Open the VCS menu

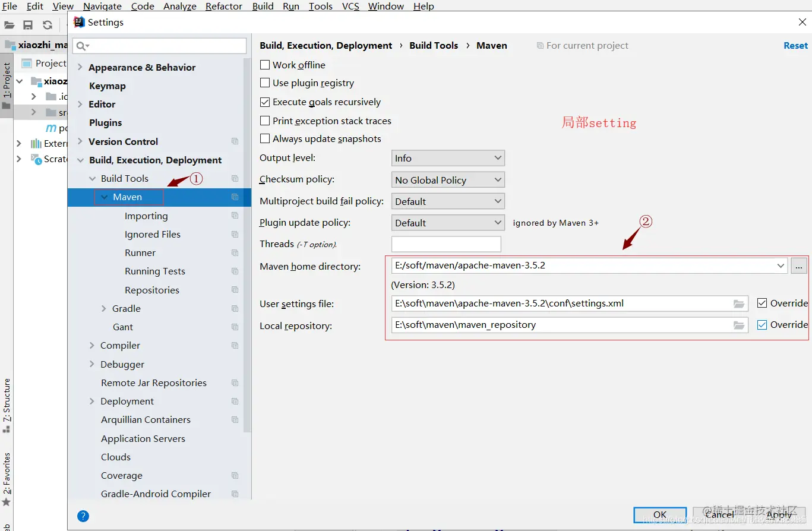(350, 6)
